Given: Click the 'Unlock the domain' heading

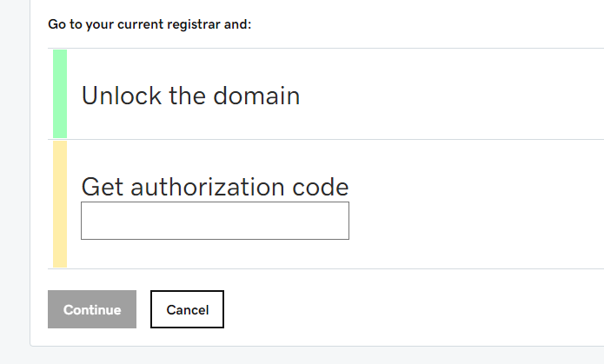Looking at the screenshot, I should [x=190, y=96].
